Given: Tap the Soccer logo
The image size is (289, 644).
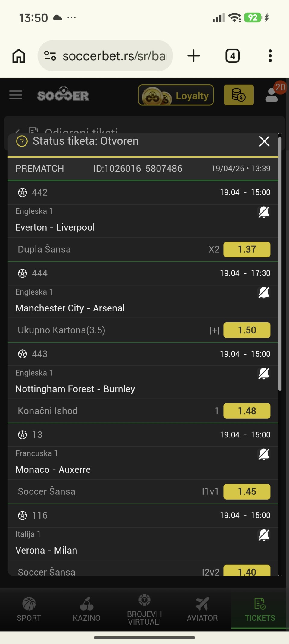Looking at the screenshot, I should point(63,95).
